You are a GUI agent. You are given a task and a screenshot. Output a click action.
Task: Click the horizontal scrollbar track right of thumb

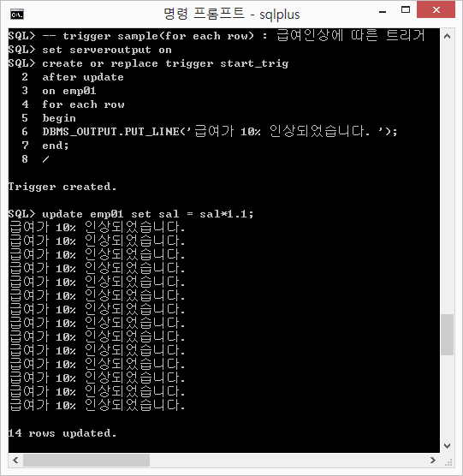tap(288, 461)
